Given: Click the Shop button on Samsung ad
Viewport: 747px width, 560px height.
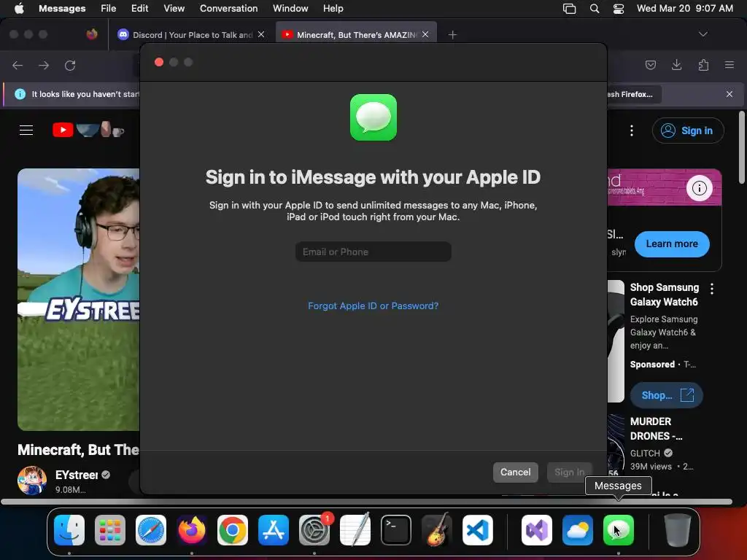Looking at the screenshot, I should click(x=667, y=395).
